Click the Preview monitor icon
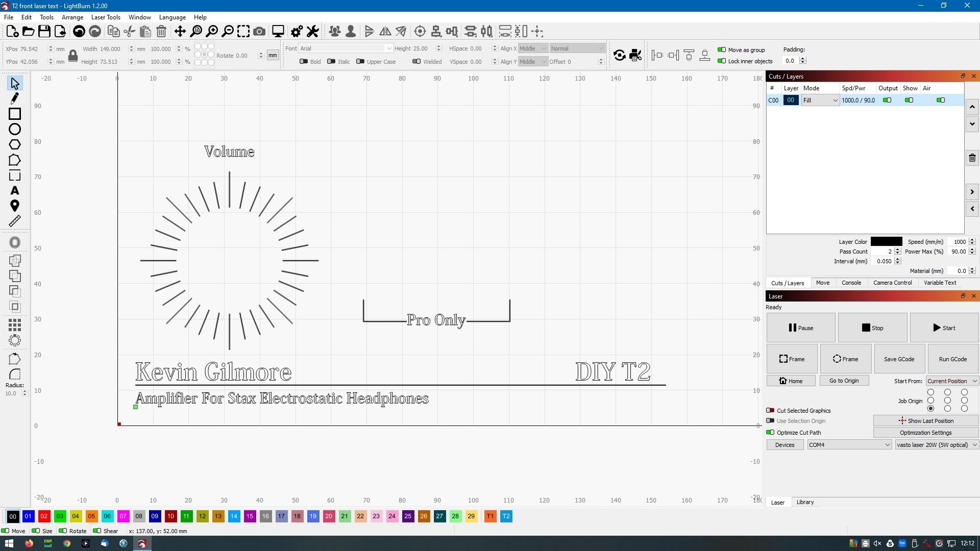This screenshot has height=551, width=980. [278, 32]
